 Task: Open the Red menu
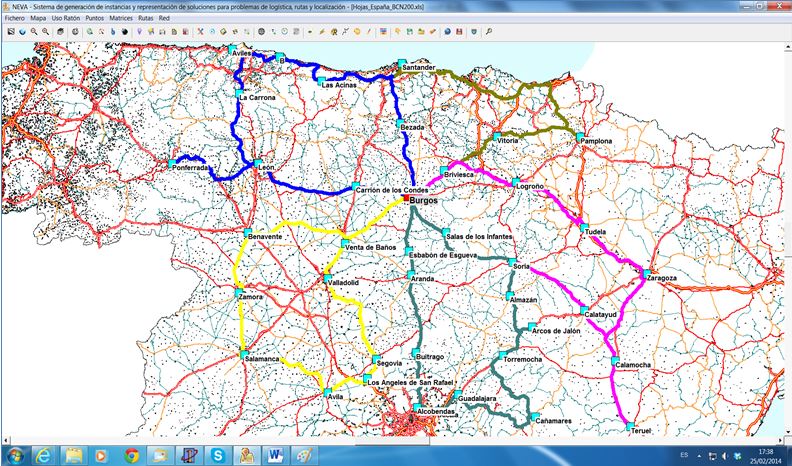point(165,18)
